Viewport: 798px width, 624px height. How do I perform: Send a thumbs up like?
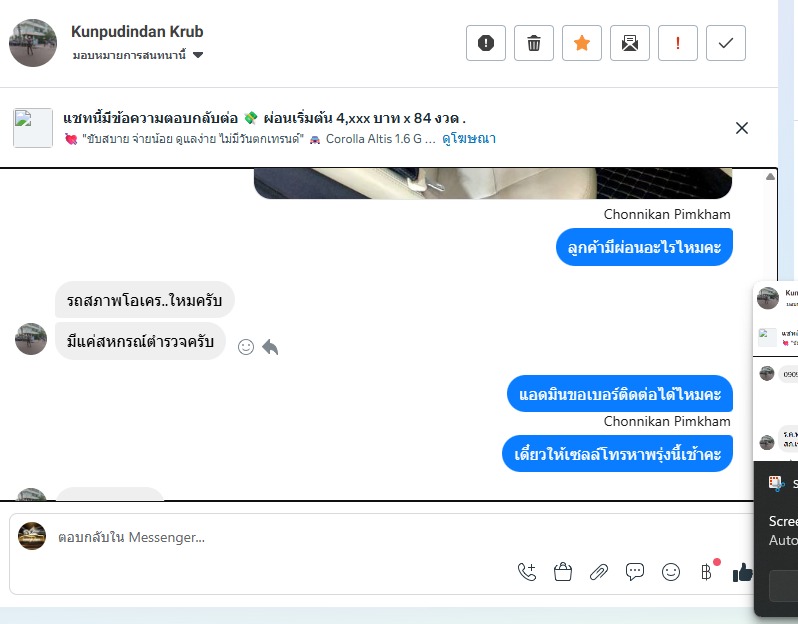[743, 573]
